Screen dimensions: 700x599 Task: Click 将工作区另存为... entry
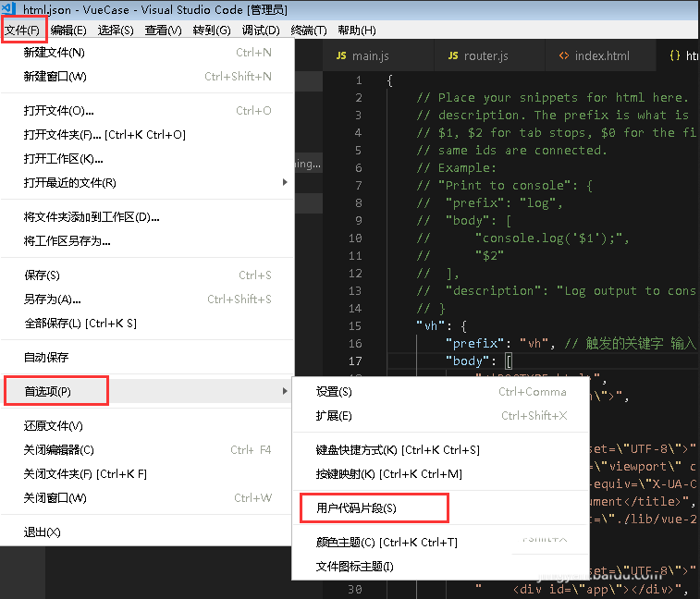tap(147, 241)
